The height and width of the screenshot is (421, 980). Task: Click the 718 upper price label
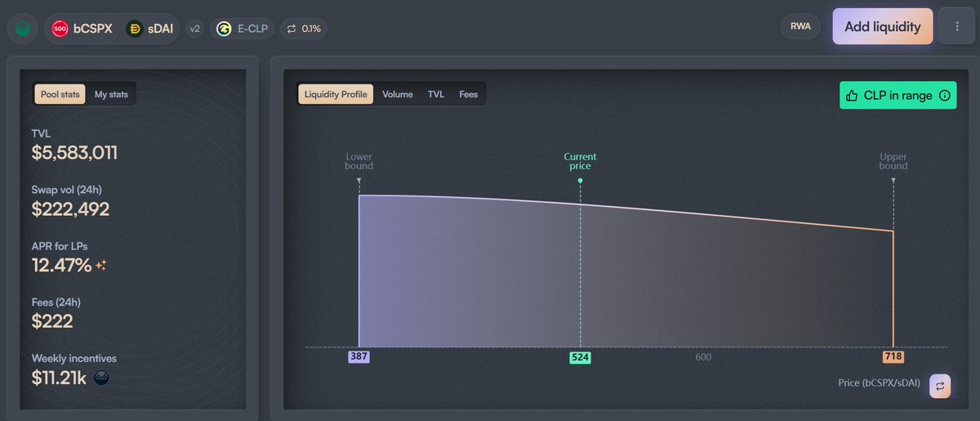[893, 357]
